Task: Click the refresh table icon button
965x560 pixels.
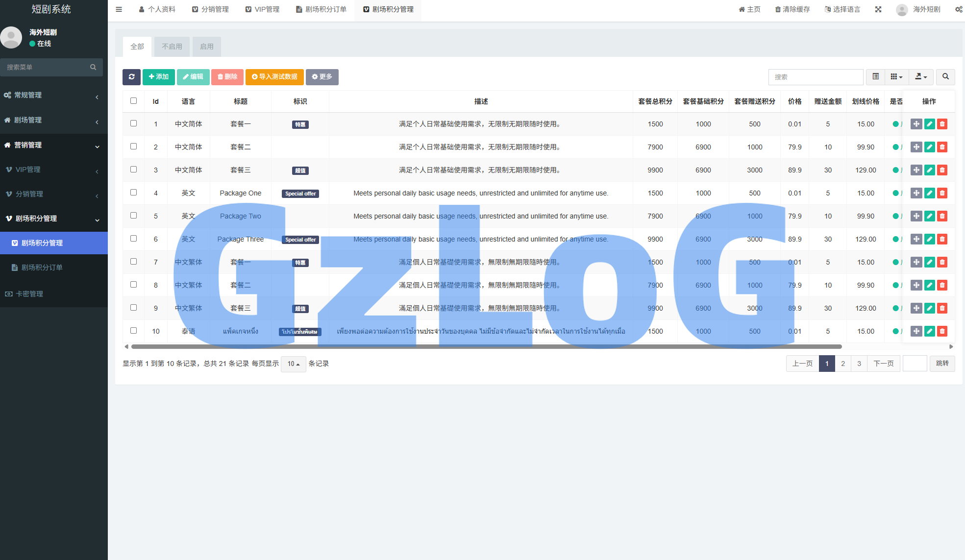Action: pyautogui.click(x=131, y=77)
